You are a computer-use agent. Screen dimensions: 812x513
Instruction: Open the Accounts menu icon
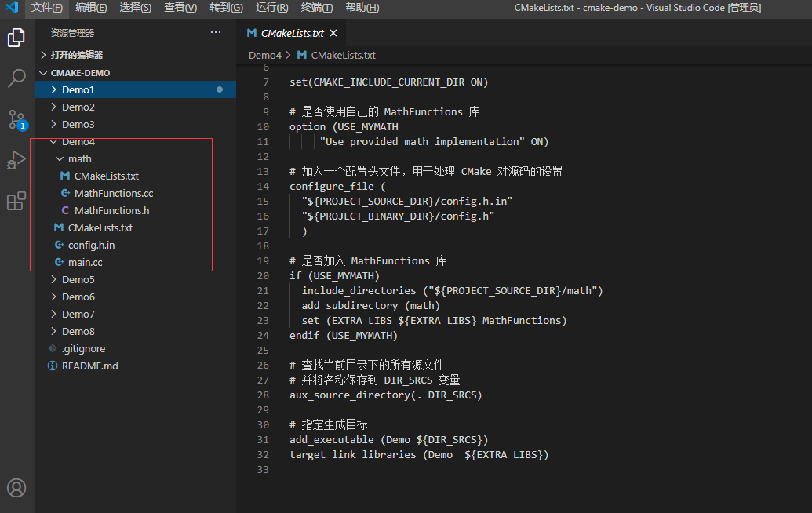(x=16, y=488)
